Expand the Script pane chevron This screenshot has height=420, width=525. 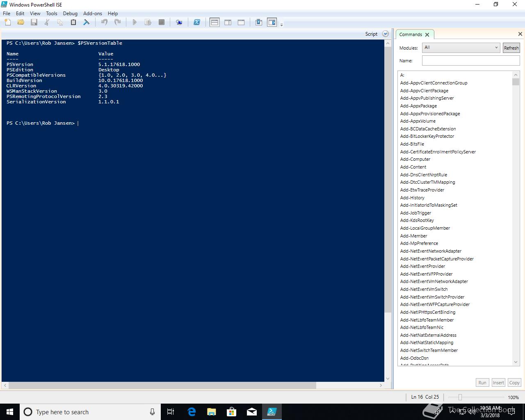pyautogui.click(x=386, y=34)
